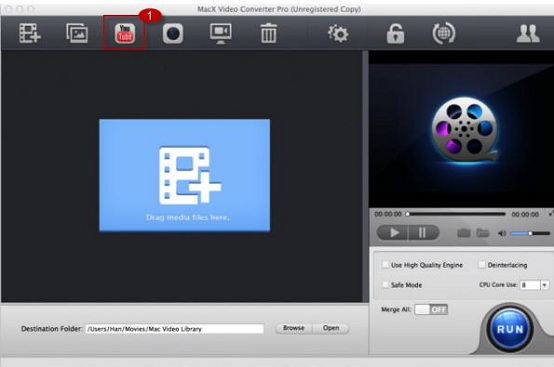Enable the Deinterlacing checkbox
The width and height of the screenshot is (554, 367).
[482, 265]
